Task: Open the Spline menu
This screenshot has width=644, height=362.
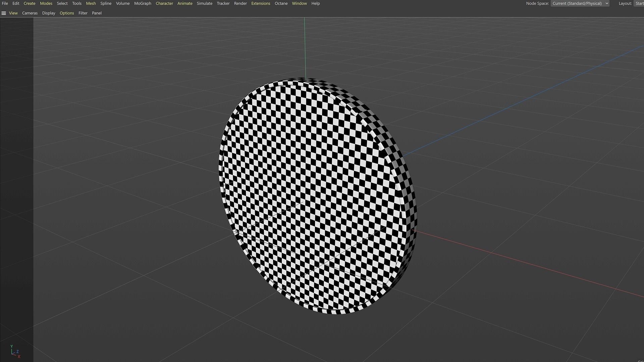Action: [x=106, y=3]
